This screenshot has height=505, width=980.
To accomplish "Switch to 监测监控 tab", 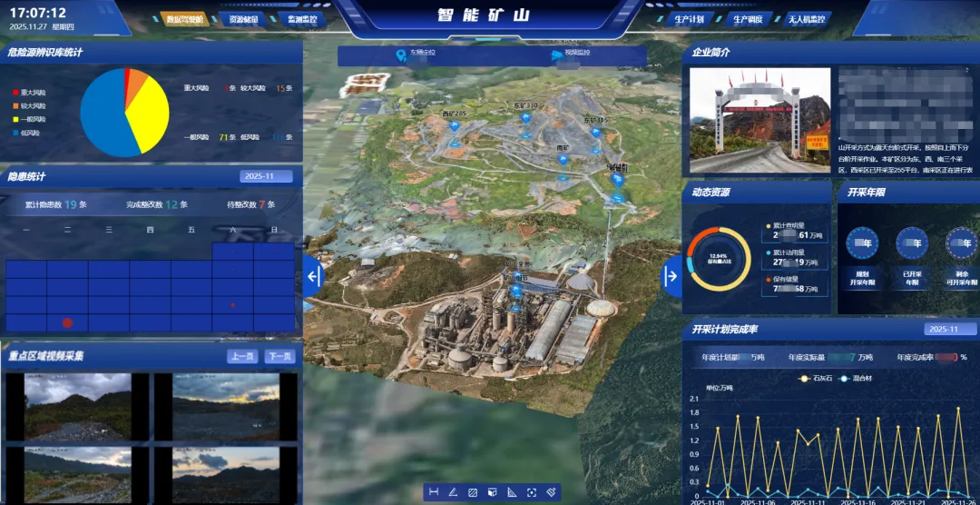I will tap(302, 19).
